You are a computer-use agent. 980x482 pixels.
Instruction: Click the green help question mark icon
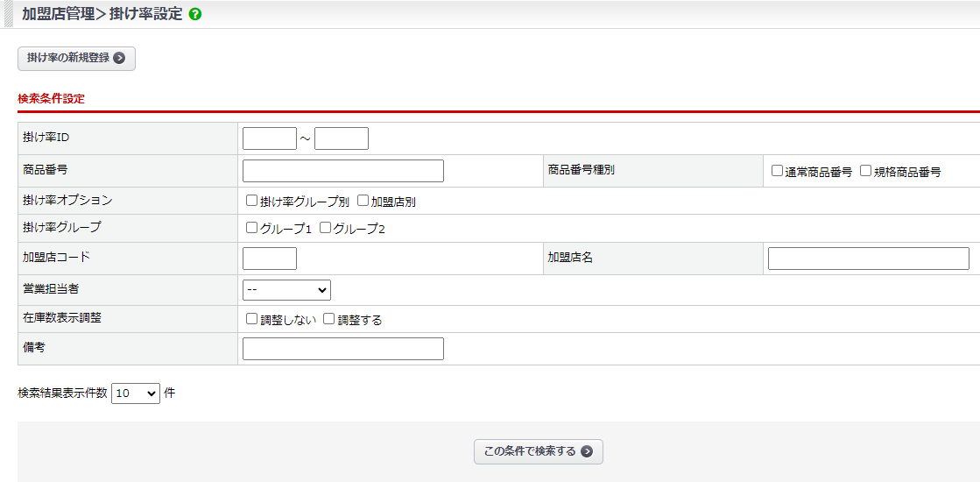pyautogui.click(x=195, y=14)
